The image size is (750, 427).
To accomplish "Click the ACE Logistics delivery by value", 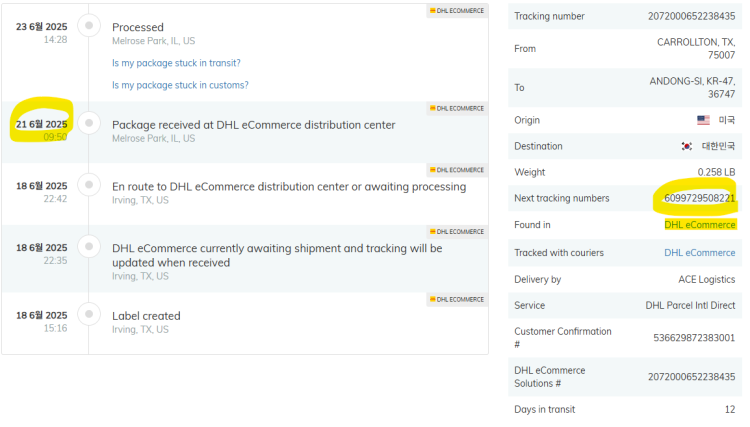I will [706, 279].
